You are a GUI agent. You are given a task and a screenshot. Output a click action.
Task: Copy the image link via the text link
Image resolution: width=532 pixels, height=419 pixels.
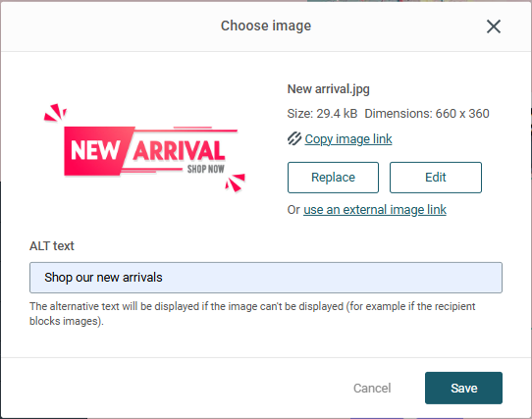point(348,139)
